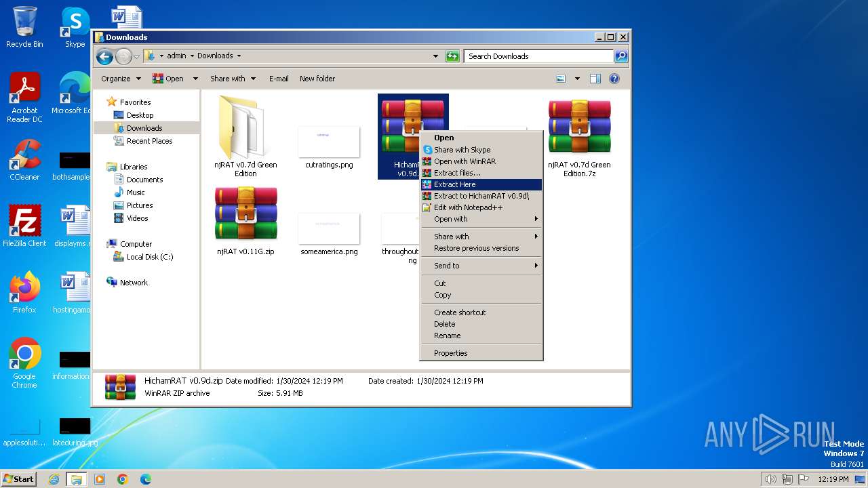Click the Open toolbar button
This screenshot has width=868, height=488.
coord(168,79)
